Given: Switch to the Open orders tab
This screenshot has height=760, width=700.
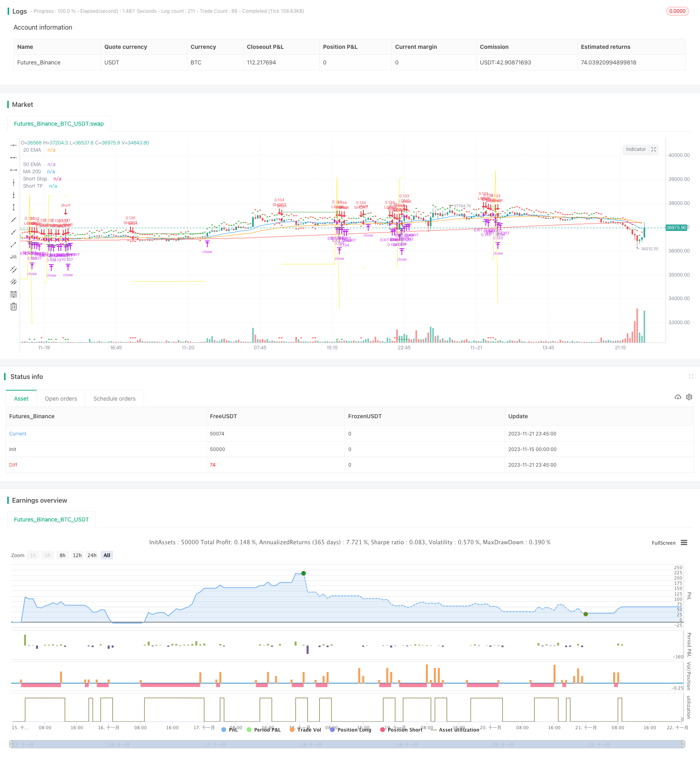Looking at the screenshot, I should 61,399.
